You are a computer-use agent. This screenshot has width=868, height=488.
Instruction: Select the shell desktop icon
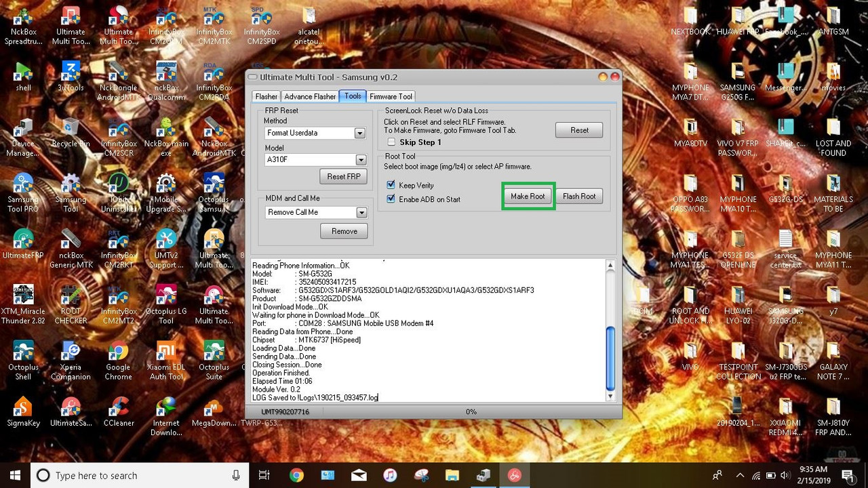point(23,76)
